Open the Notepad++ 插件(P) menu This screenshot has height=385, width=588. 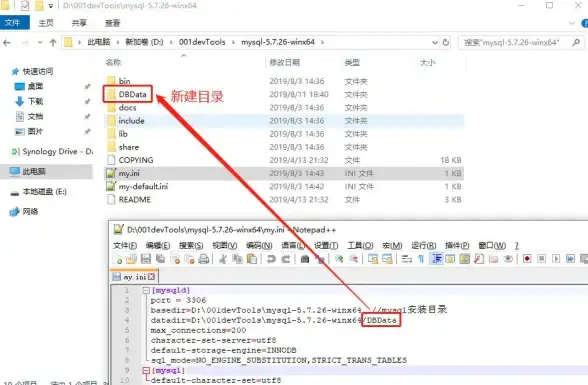tap(457, 246)
